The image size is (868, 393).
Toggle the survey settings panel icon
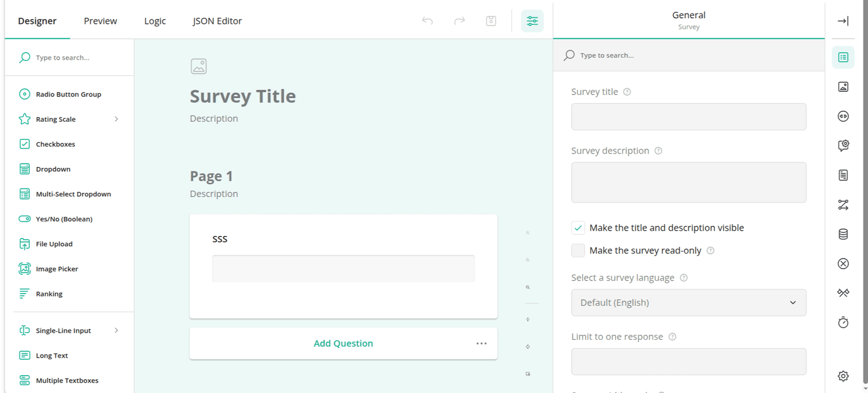coord(532,21)
